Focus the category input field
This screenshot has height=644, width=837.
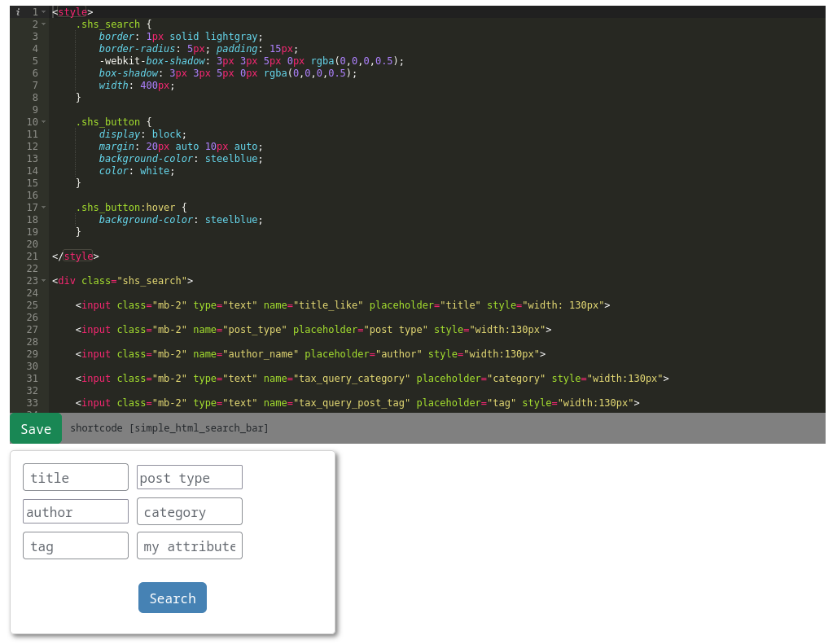coord(190,511)
